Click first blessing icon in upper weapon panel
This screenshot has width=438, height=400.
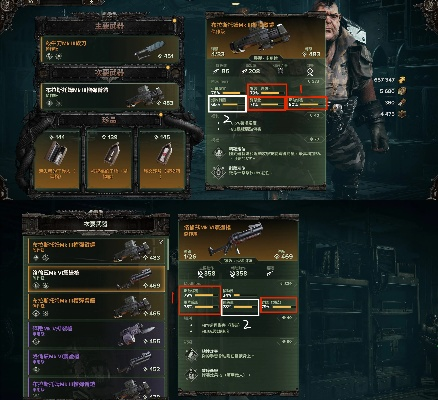pyautogui.click(x=219, y=153)
